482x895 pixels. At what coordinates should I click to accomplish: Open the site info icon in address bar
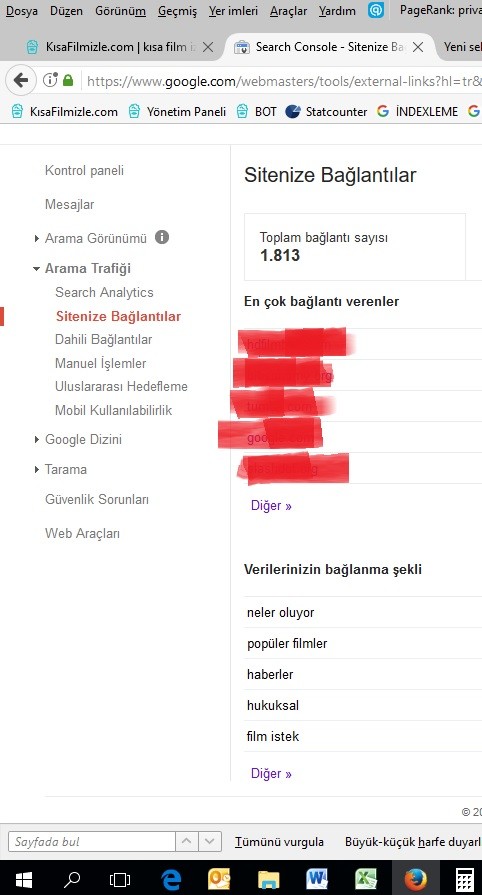coord(50,80)
